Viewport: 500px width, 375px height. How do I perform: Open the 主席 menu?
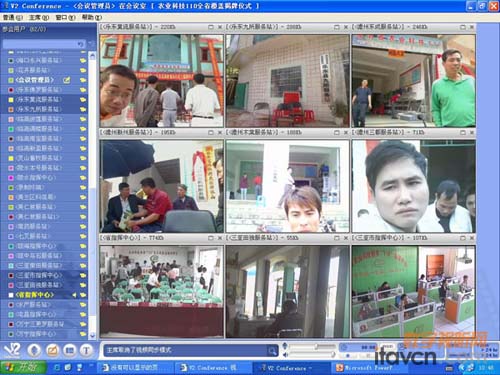pos(39,17)
